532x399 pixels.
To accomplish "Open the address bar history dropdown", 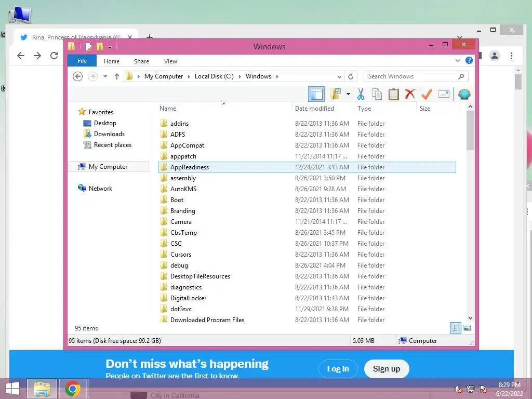I will (339, 77).
